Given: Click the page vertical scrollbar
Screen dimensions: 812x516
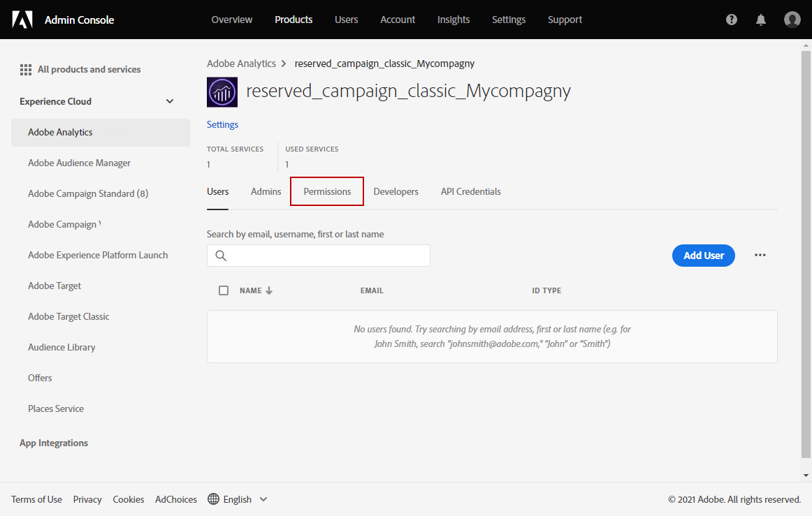Looking at the screenshot, I should (x=805, y=253).
